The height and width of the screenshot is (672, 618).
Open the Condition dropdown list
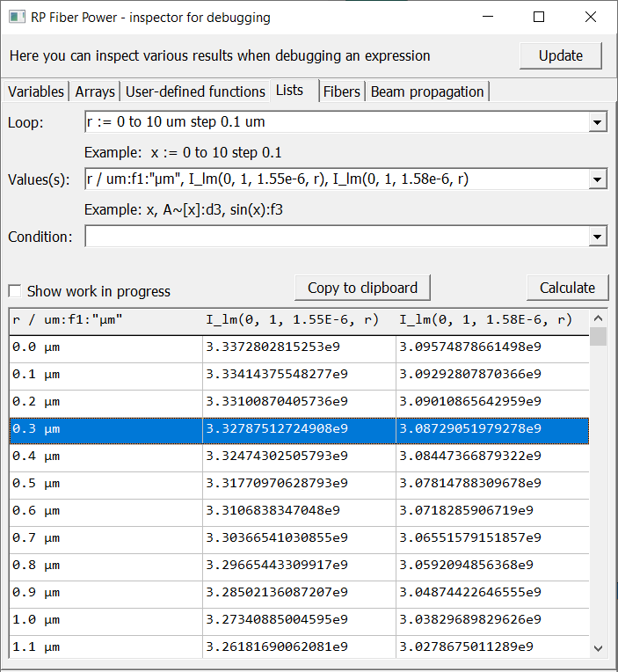click(x=598, y=237)
